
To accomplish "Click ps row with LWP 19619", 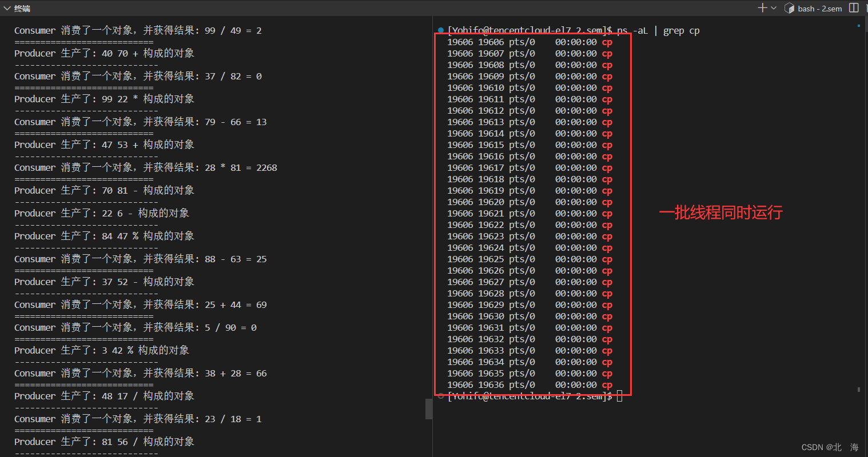I will pos(529,190).
